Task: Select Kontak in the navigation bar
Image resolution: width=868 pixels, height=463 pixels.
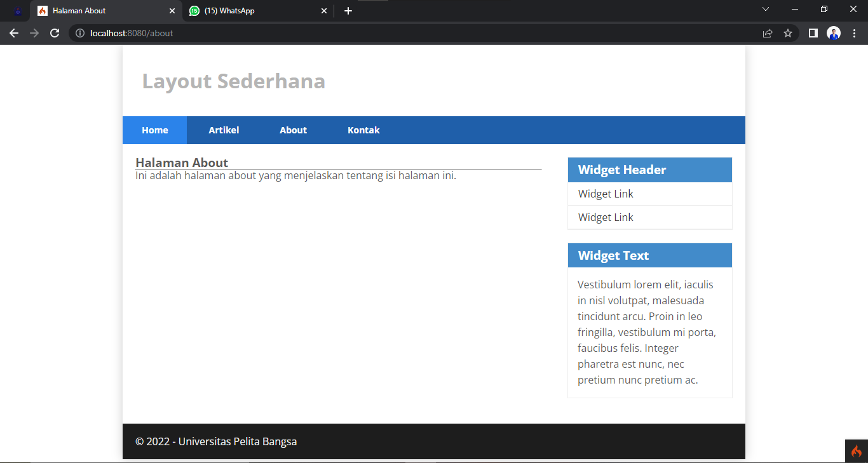Action: [363, 130]
